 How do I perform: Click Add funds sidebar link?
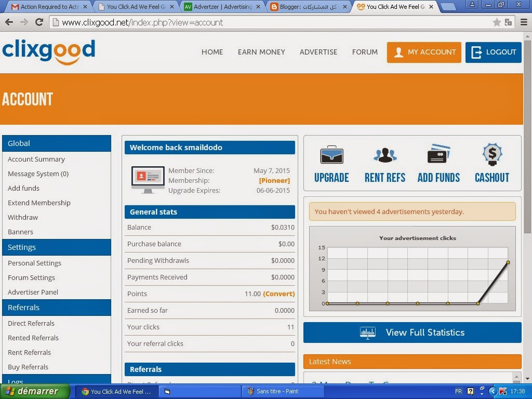[23, 188]
